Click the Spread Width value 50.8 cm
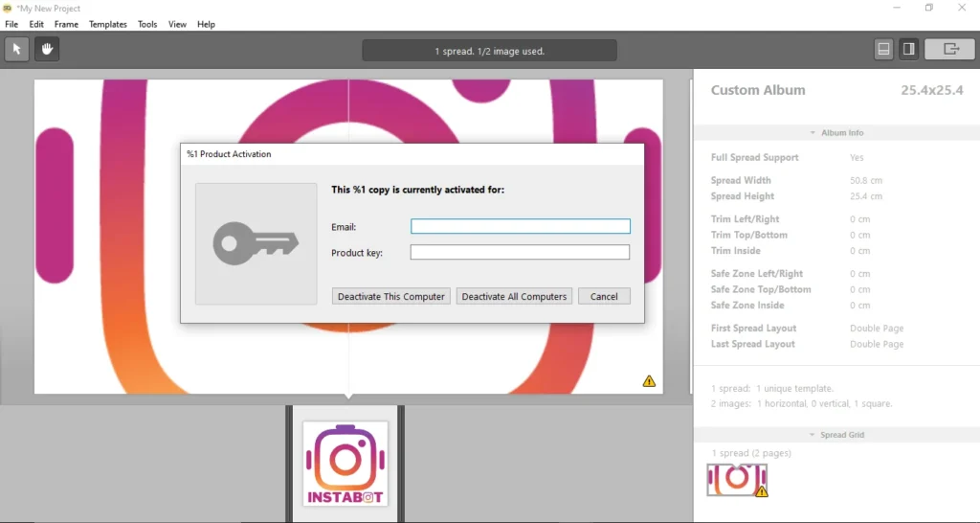 click(865, 180)
